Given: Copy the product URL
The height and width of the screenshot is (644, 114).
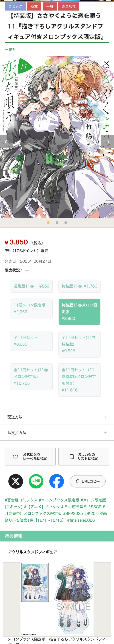Looking at the screenshot, I should point(87,481).
